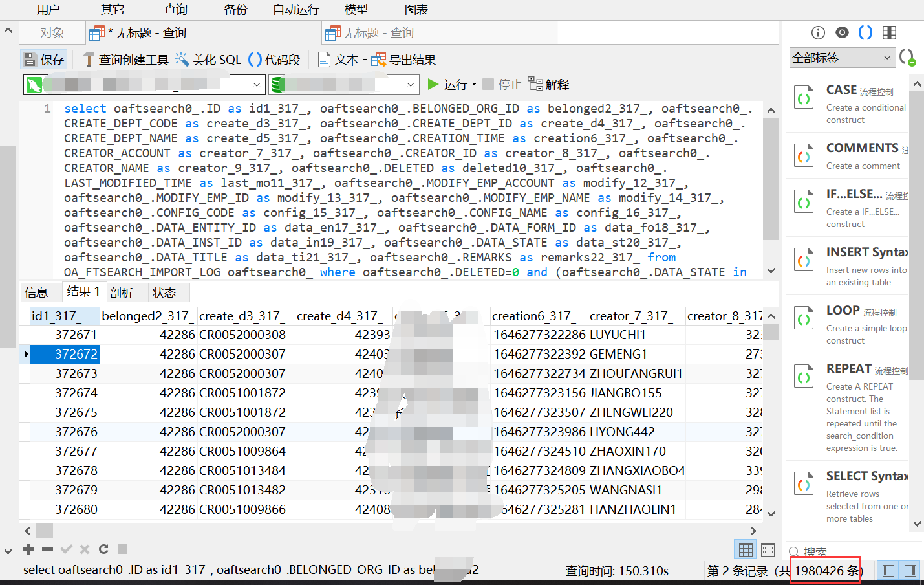Click the layout panel icon at top right
The width and height of the screenshot is (924, 585).
[890, 32]
